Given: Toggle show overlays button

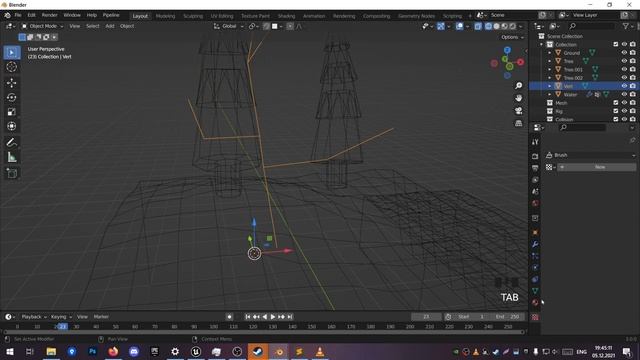Looking at the screenshot, I should (x=459, y=26).
